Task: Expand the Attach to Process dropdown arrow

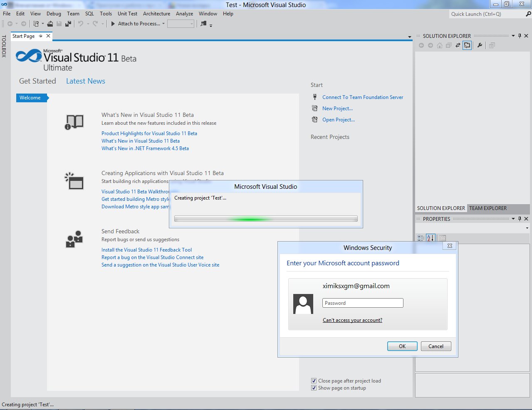Action: (x=163, y=24)
